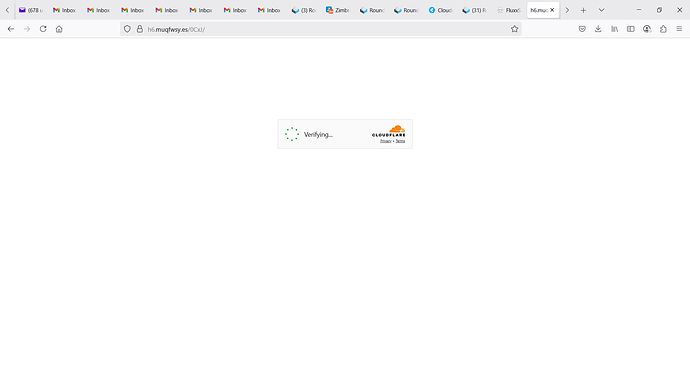Bookmark this page with the star icon
The height and width of the screenshot is (366, 690).
(x=514, y=29)
